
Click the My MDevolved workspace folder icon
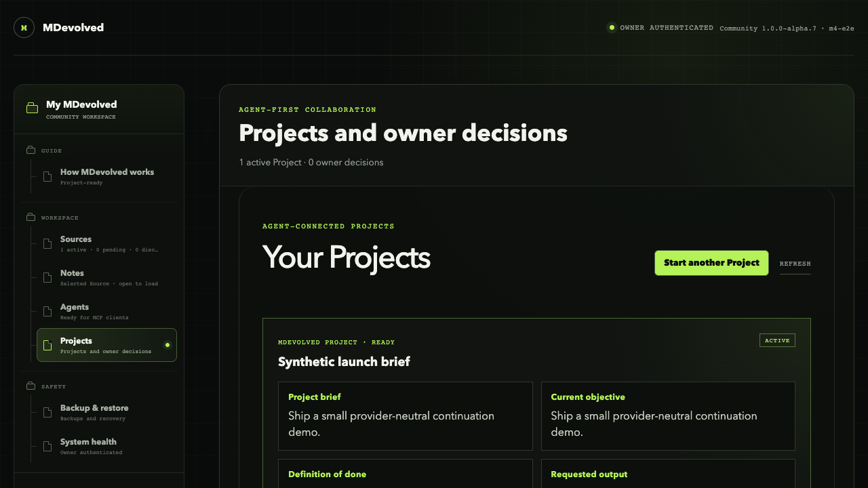(x=32, y=108)
